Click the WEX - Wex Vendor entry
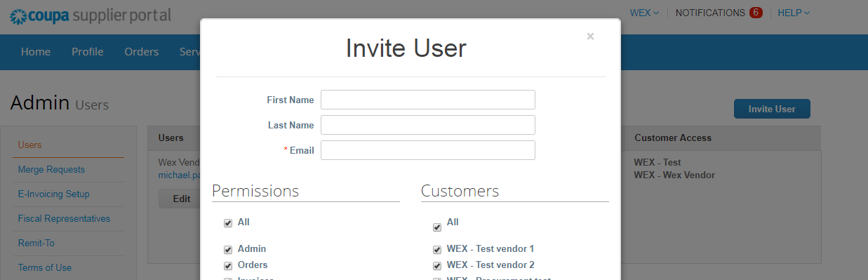868x280 pixels. (x=675, y=175)
